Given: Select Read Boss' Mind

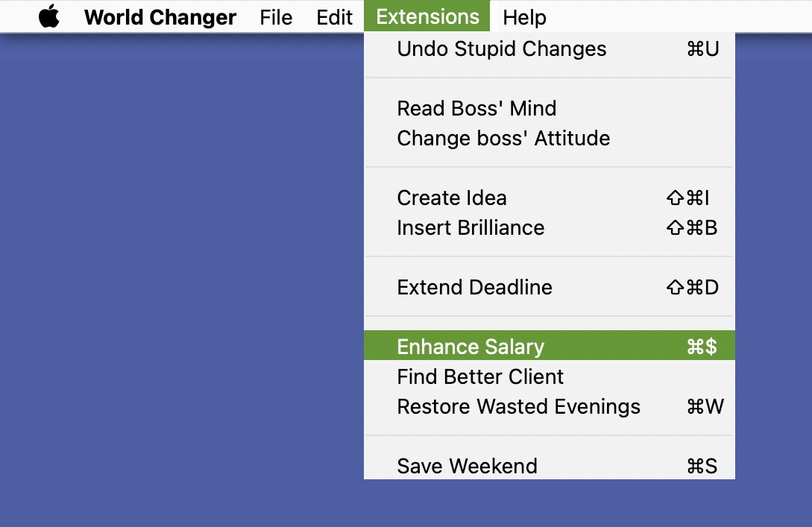Looking at the screenshot, I should pos(476,109).
